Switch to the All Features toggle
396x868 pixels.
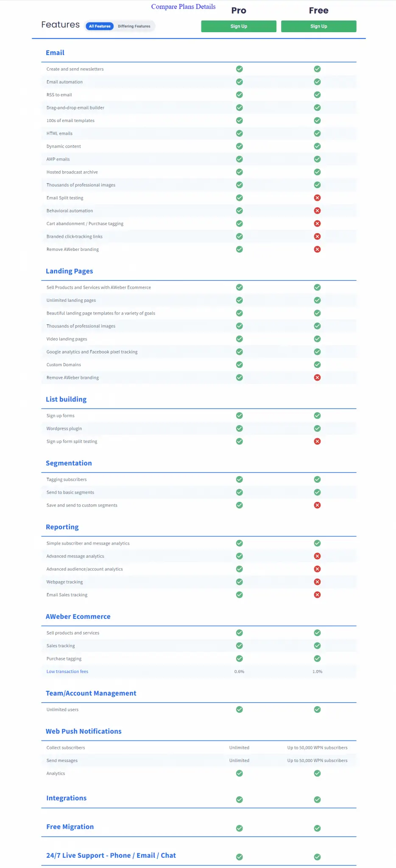click(x=100, y=26)
